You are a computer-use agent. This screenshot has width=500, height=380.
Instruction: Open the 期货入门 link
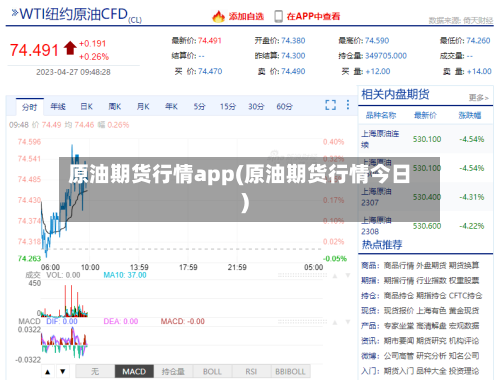tap(398, 371)
